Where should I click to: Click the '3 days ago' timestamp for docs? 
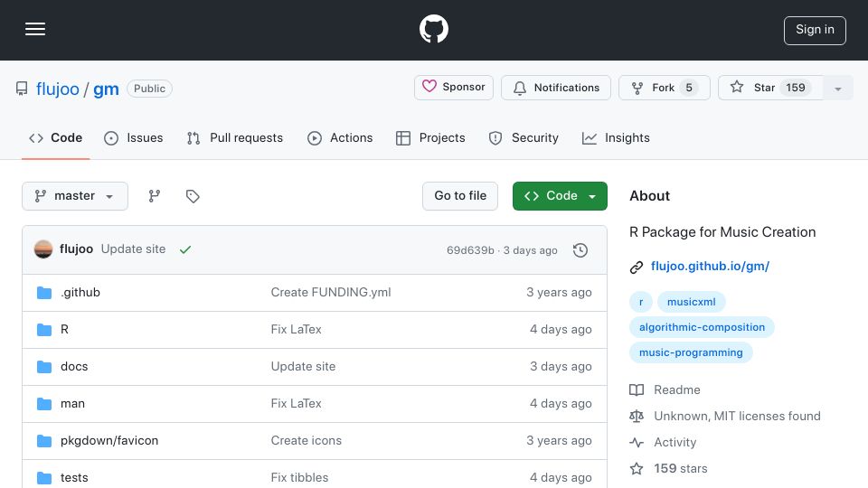[x=561, y=366]
